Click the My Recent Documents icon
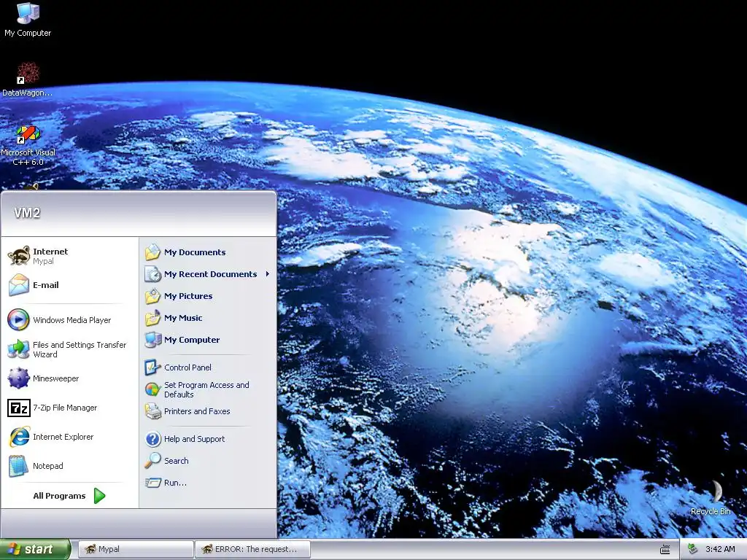 point(153,274)
